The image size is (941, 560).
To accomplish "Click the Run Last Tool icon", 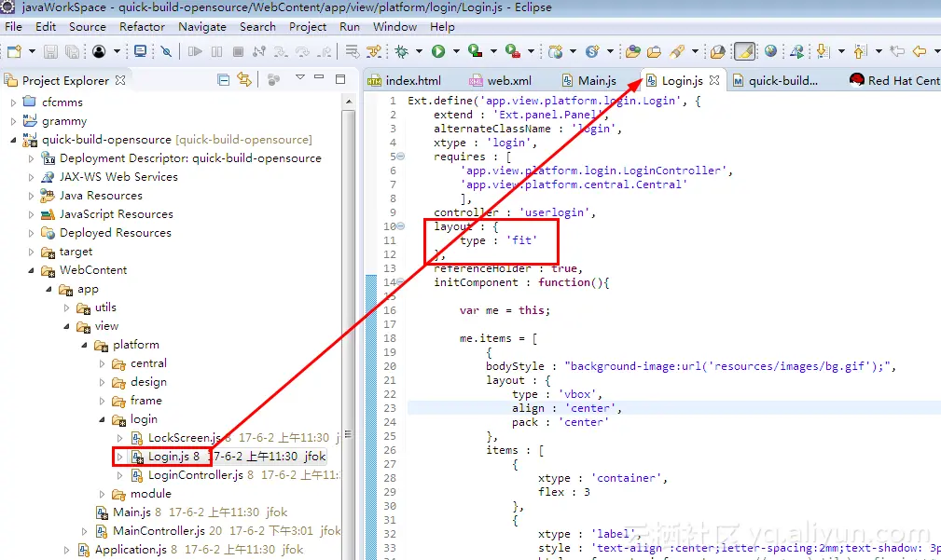I will 476,51.
